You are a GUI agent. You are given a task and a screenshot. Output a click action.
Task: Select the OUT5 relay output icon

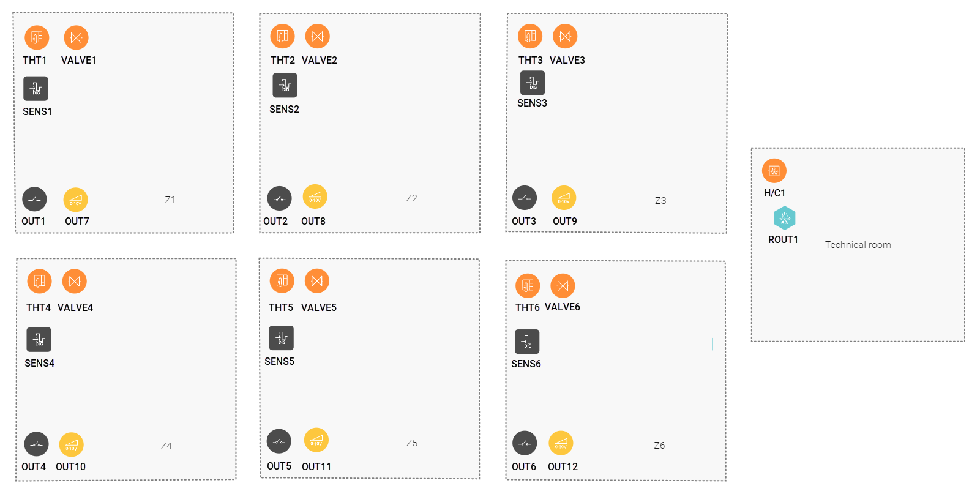tap(279, 441)
